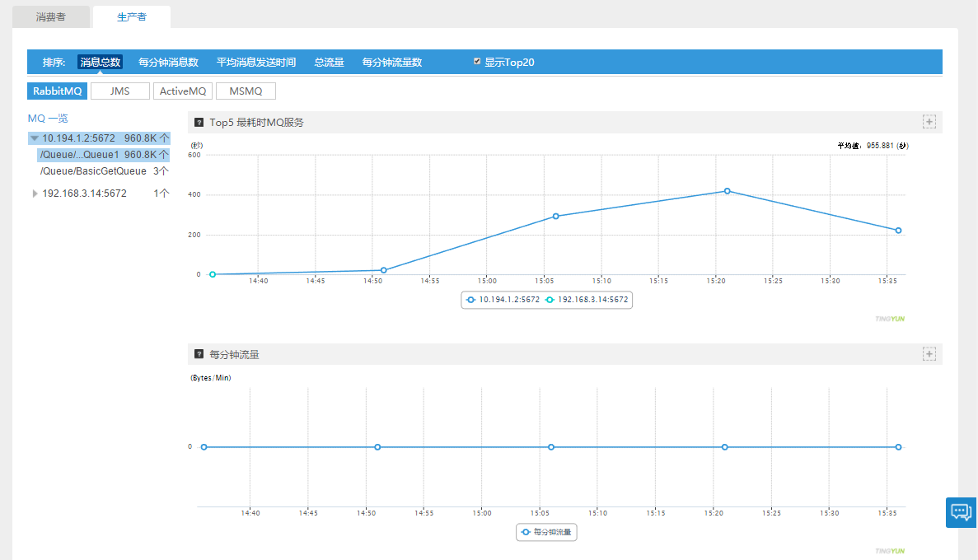Select 10.194.1.2:5672 host row
This screenshot has width=978, height=560.
pyautogui.click(x=99, y=138)
